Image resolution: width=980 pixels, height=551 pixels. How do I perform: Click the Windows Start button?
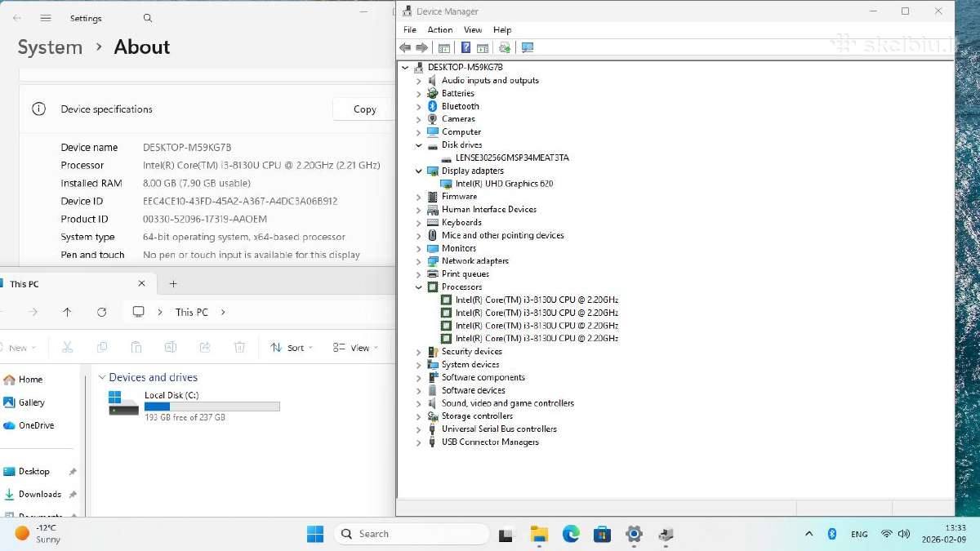(x=315, y=534)
